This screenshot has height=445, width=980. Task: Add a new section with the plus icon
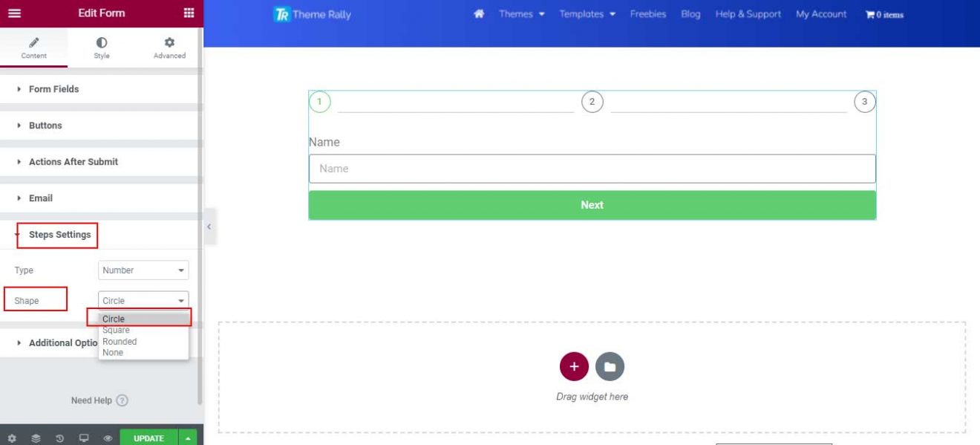coord(573,366)
